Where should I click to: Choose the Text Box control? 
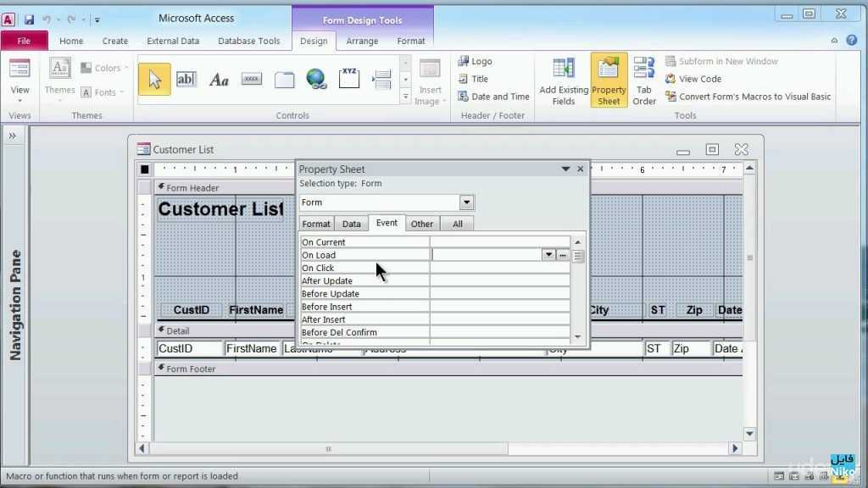pos(186,79)
